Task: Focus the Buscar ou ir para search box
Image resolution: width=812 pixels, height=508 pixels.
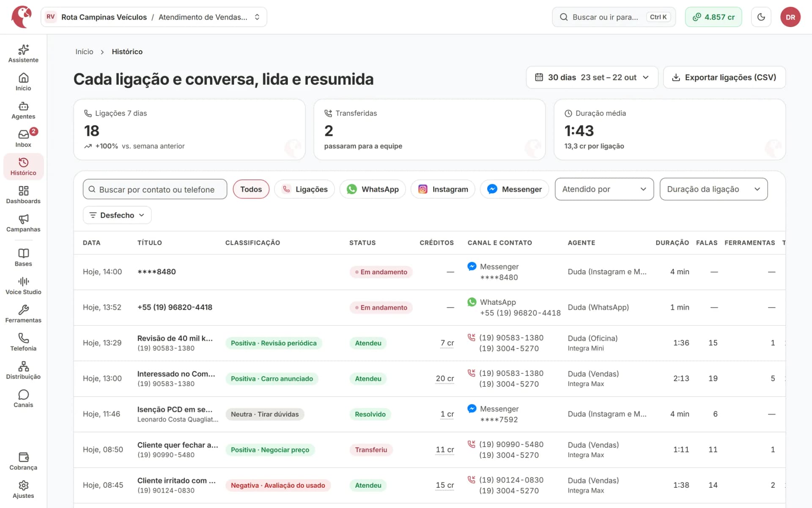Action: coord(614,17)
